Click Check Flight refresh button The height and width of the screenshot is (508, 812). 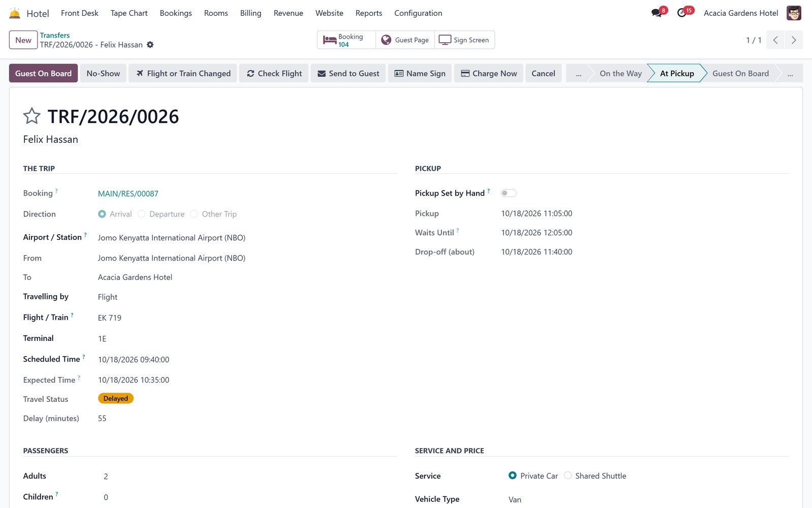pos(274,73)
